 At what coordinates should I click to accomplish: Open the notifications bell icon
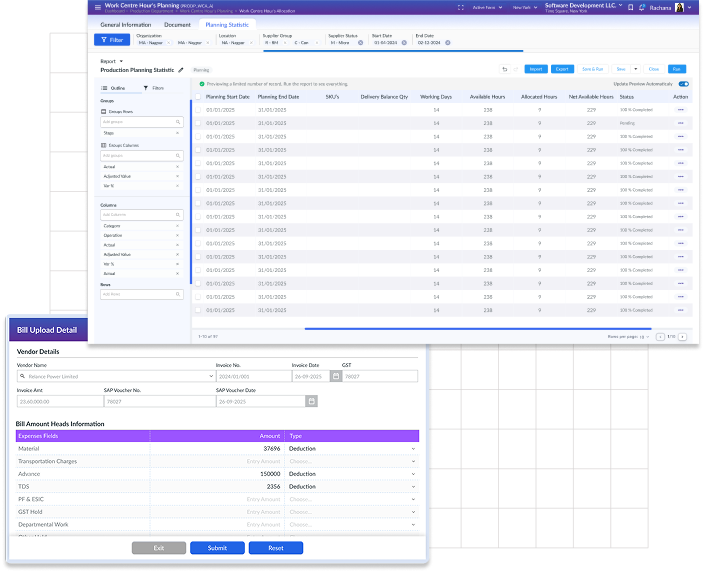tap(642, 8)
